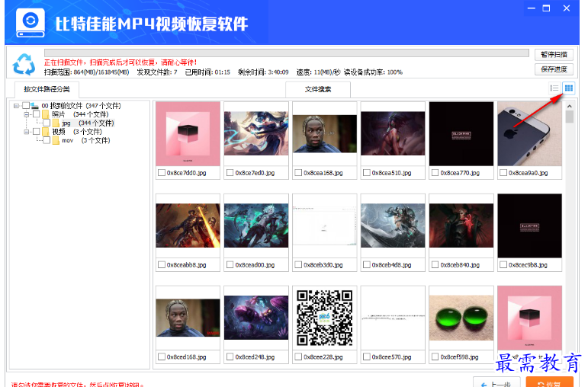Viewport: 588px width, 387px height.
Task: Select the green gems thumbnail 0x8cef598.jpg
Action: 461,318
